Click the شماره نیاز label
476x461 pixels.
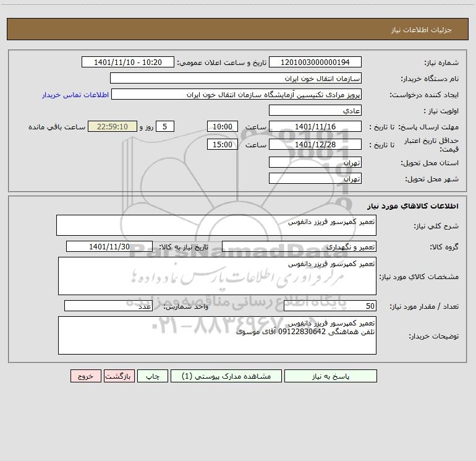441,62
